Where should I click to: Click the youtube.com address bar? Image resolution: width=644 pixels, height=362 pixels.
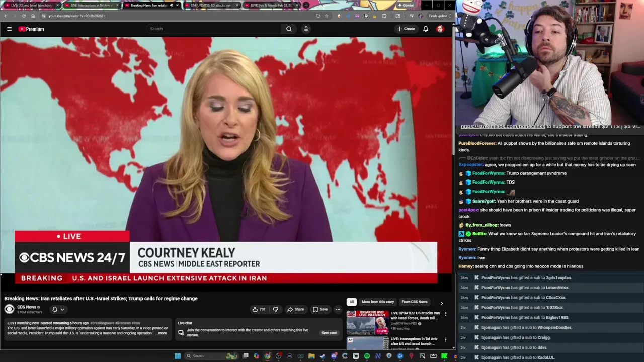point(176,16)
